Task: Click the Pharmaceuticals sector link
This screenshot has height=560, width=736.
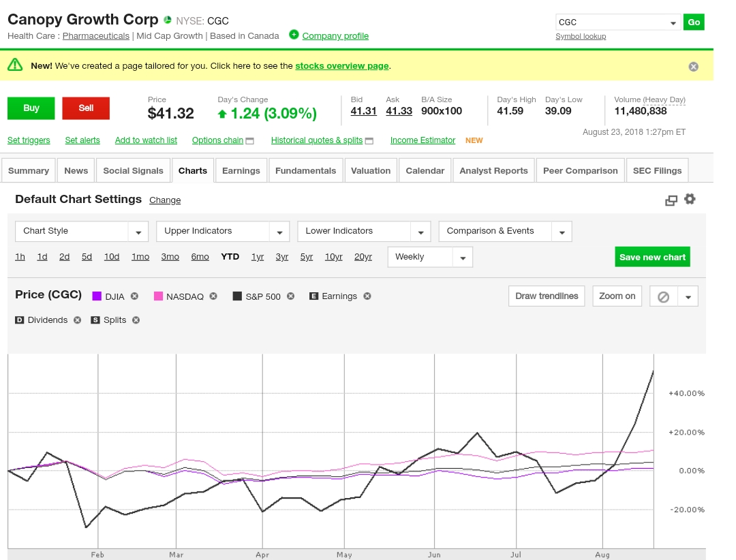Action: [x=96, y=36]
